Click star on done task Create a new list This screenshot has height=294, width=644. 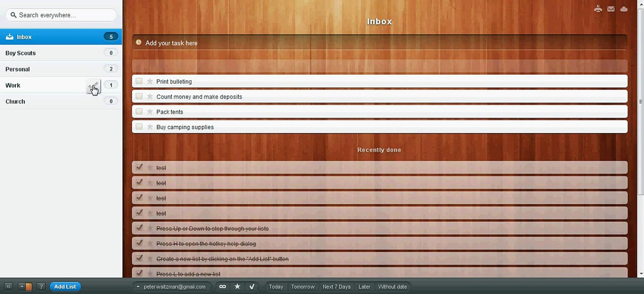tap(150, 258)
